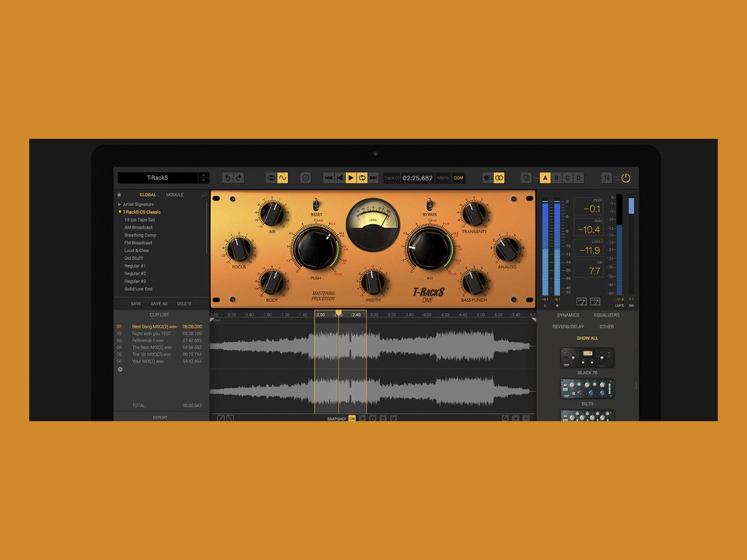Select the BLACK 76 module thumbnail
747x560 pixels.
tap(587, 358)
